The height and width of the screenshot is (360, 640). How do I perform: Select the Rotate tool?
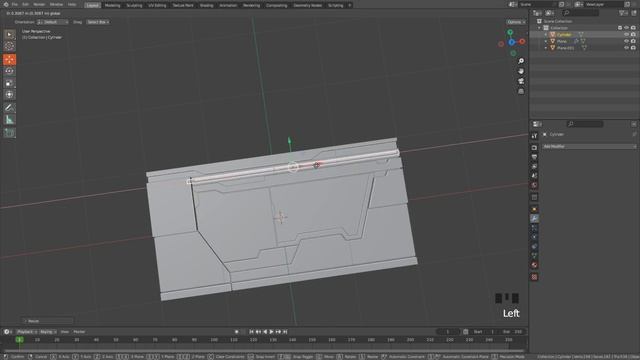pos(9,71)
